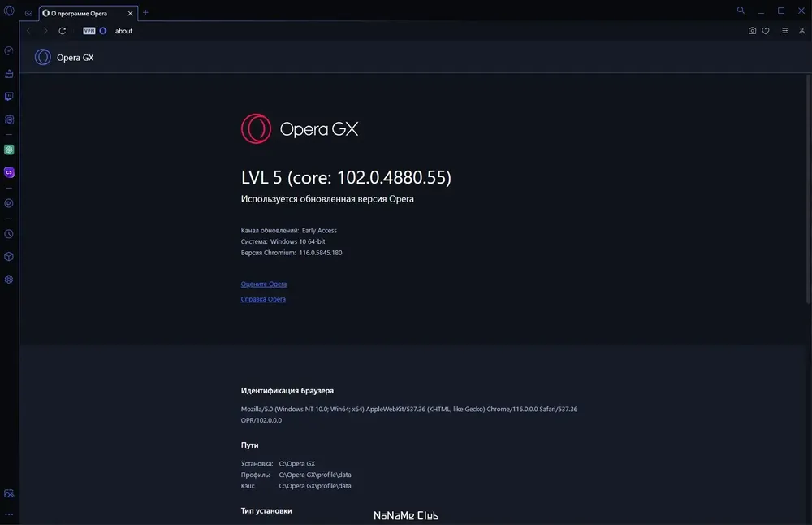The image size is (812, 525).
Task: Open the 'Справка Opera' link
Action: (263, 299)
